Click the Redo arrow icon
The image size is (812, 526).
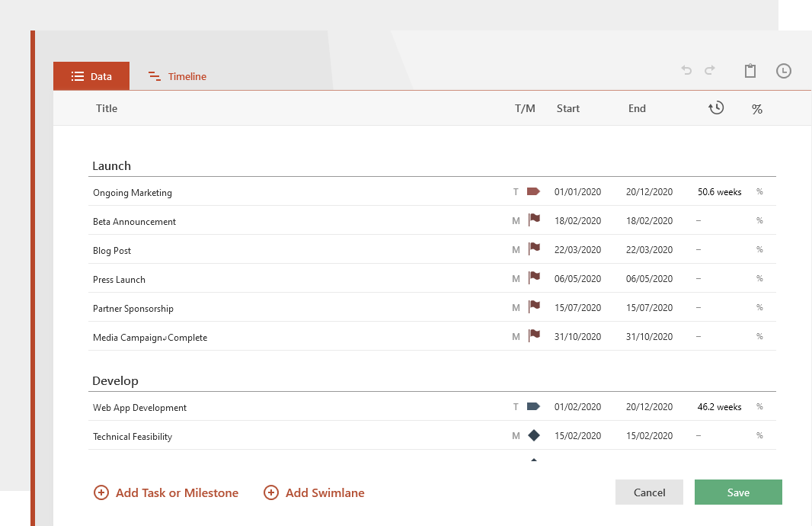tap(710, 70)
